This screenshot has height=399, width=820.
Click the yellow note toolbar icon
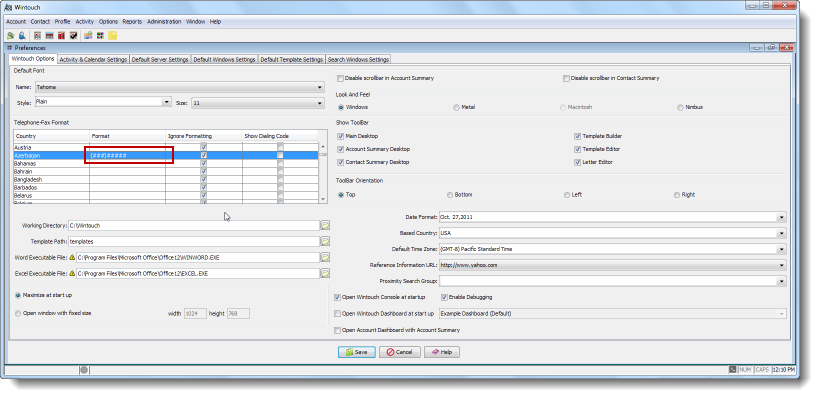[x=112, y=36]
